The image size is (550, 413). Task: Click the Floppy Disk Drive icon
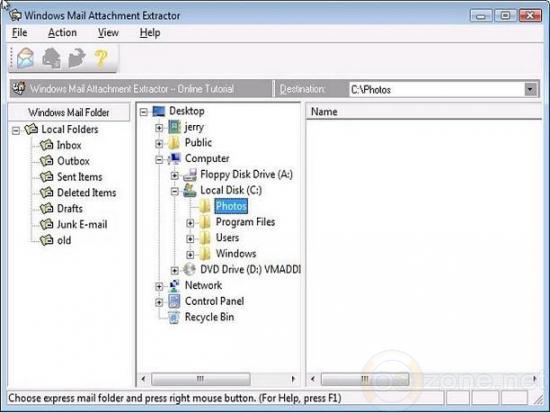pyautogui.click(x=190, y=174)
